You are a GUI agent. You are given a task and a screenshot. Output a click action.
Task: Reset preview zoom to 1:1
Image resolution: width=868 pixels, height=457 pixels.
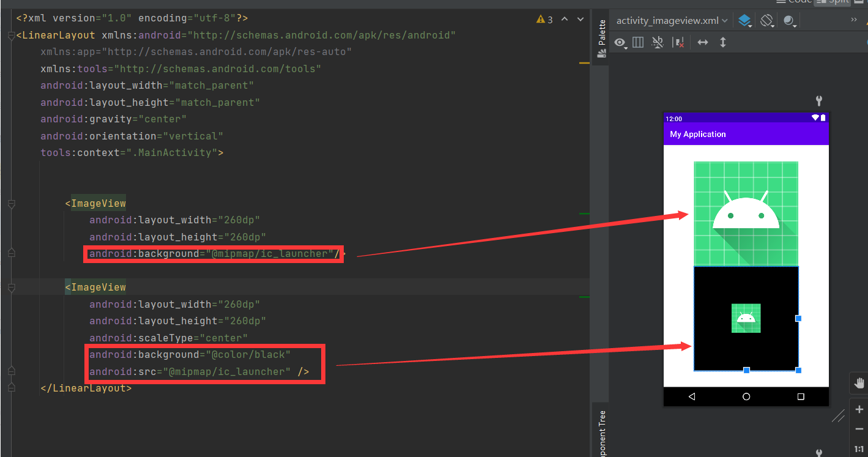tap(859, 448)
